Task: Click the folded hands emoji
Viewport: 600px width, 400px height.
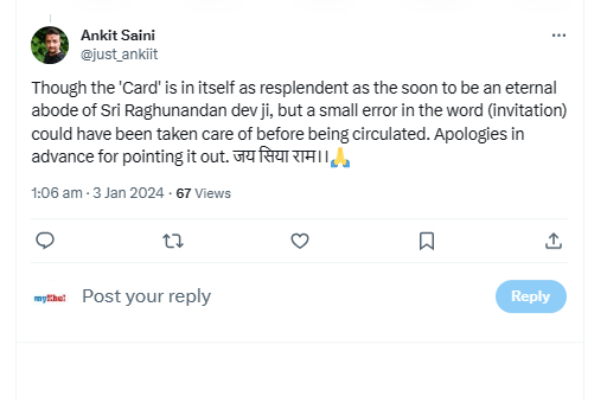Action: click(x=340, y=157)
